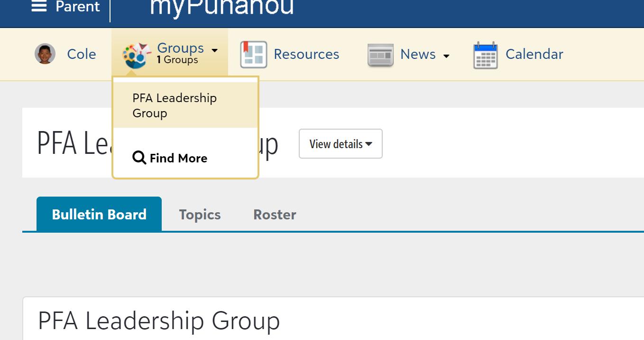The image size is (644, 340).
Task: Open the hamburger menu icon
Action: pos(39,6)
